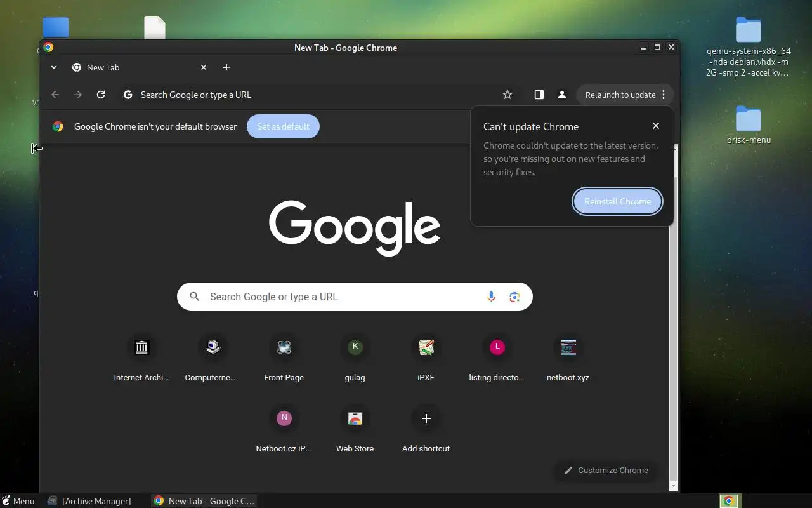Click the back navigation arrow

[x=55, y=95]
